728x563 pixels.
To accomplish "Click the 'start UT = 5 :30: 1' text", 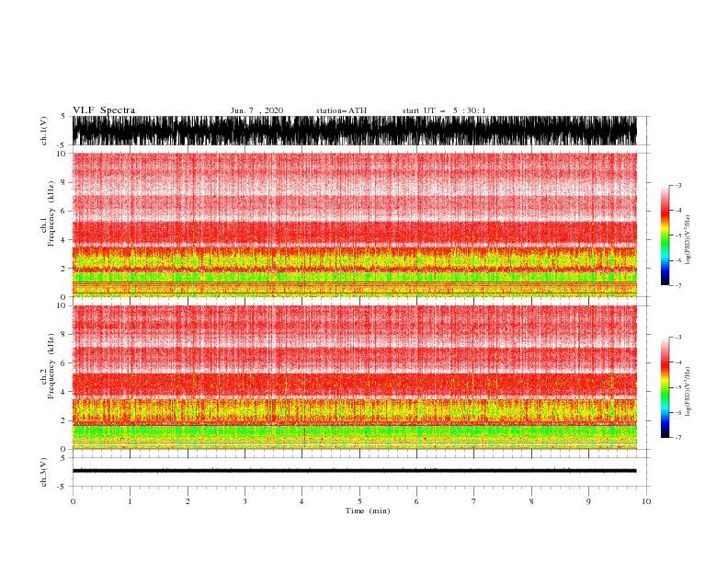I will (444, 110).
